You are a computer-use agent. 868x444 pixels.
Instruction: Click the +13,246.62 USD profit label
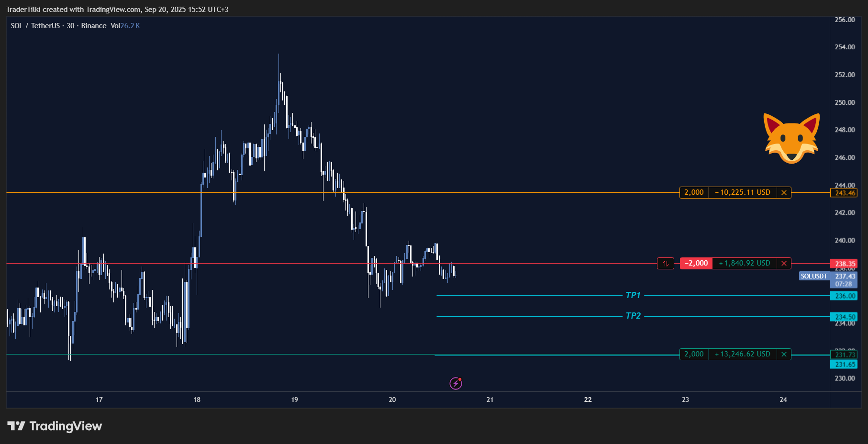click(x=742, y=355)
